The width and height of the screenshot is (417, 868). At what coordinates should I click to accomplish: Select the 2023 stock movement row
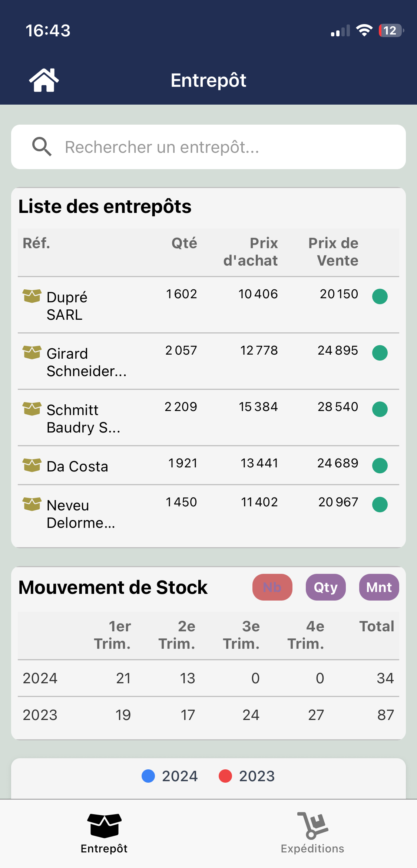click(208, 715)
